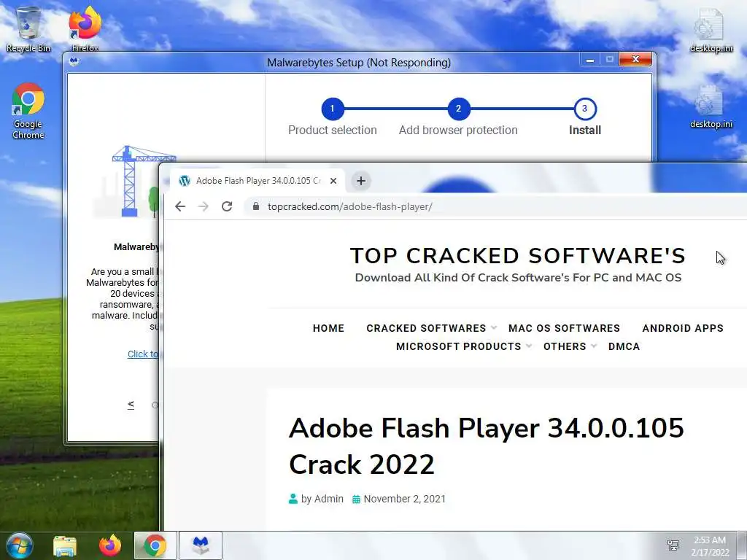
Task: Select the upper desktop.ini file icon
Action: [x=711, y=29]
